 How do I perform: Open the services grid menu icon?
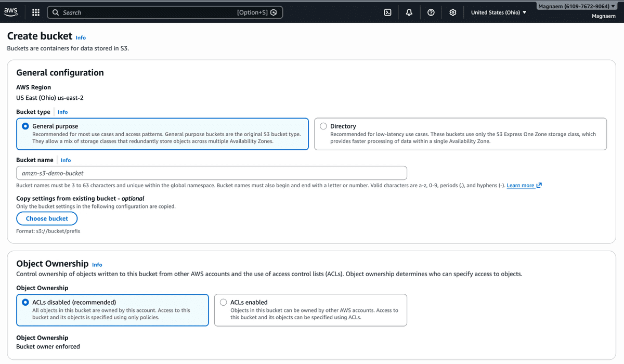coord(36,12)
